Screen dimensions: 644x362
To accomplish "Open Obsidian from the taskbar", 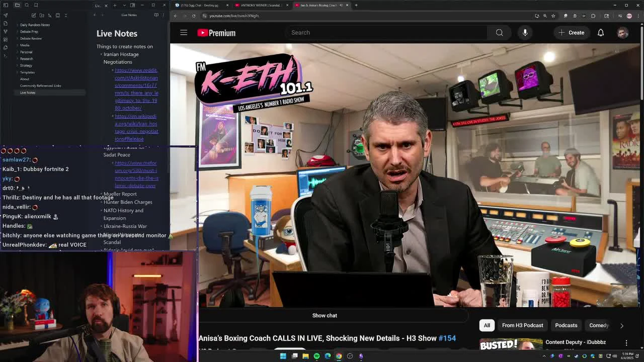I will click(x=361, y=356).
